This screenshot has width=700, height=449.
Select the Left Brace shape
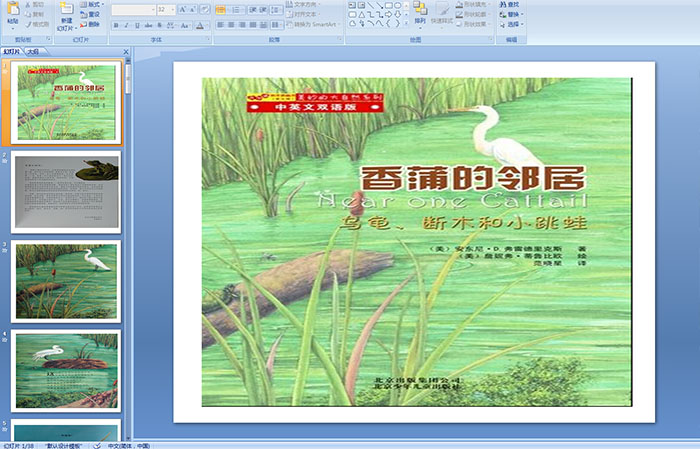coord(388,24)
